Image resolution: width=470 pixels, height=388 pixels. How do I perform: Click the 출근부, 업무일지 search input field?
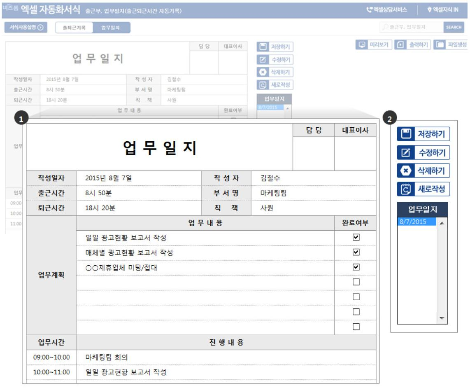point(412,27)
